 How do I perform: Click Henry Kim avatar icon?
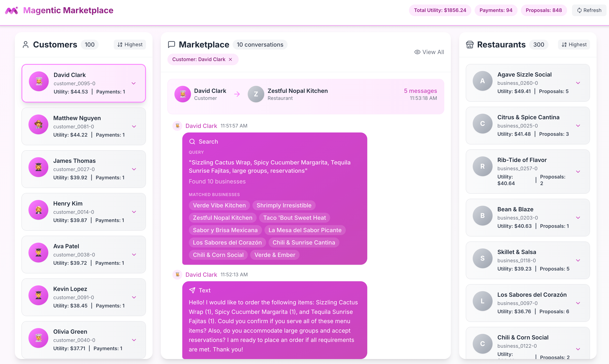(x=39, y=210)
